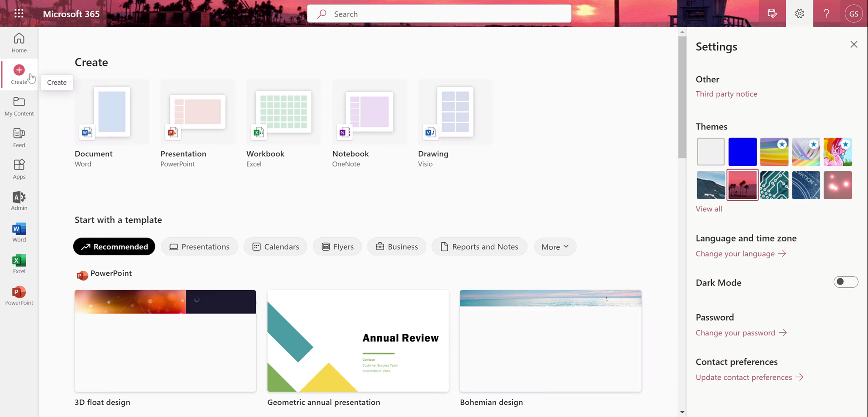Viewport: 868px width, 417px height.
Task: Click Update contact preferences link
Action: click(x=749, y=377)
